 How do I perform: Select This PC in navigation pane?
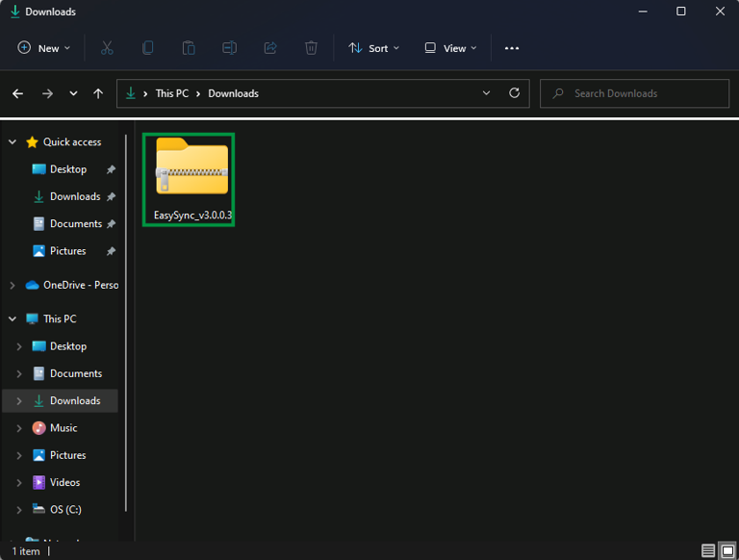(51, 319)
